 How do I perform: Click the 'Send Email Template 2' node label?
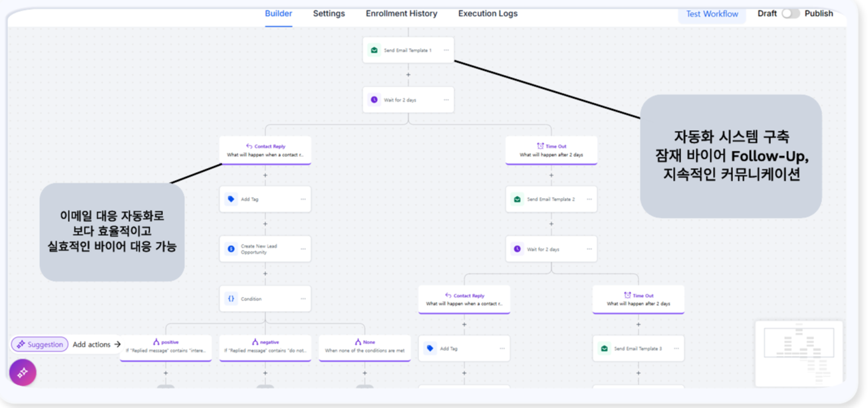551,199
